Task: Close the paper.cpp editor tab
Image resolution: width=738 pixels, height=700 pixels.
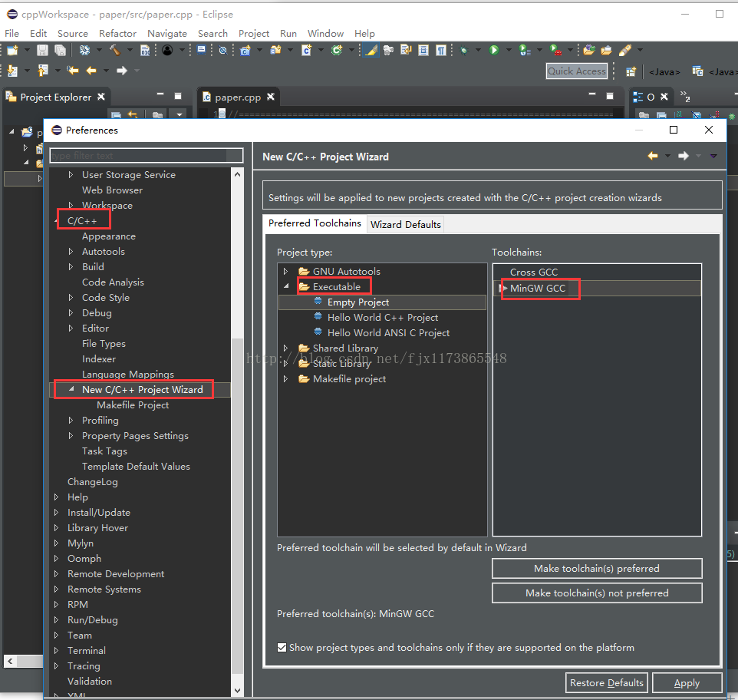Action: [269, 97]
